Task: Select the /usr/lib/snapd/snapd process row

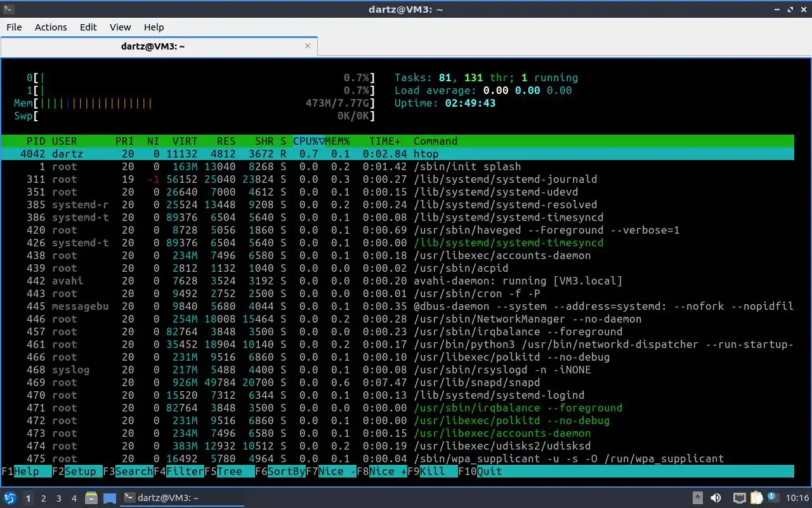Action: (x=398, y=382)
